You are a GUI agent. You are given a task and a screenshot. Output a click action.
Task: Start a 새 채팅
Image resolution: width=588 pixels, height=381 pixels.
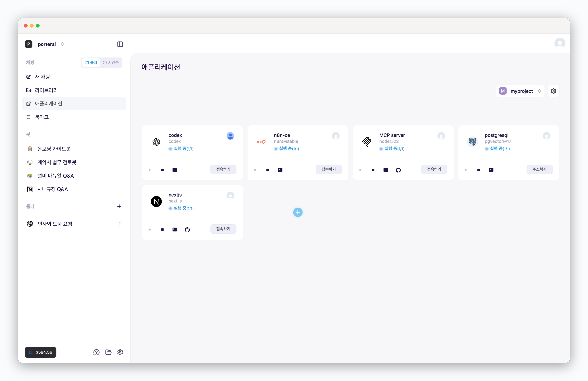pos(74,77)
